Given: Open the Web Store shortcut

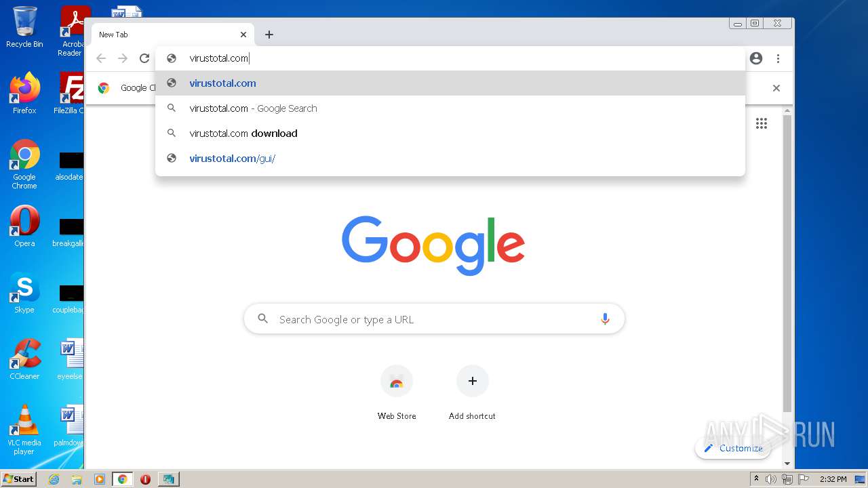Looking at the screenshot, I should tap(397, 393).
